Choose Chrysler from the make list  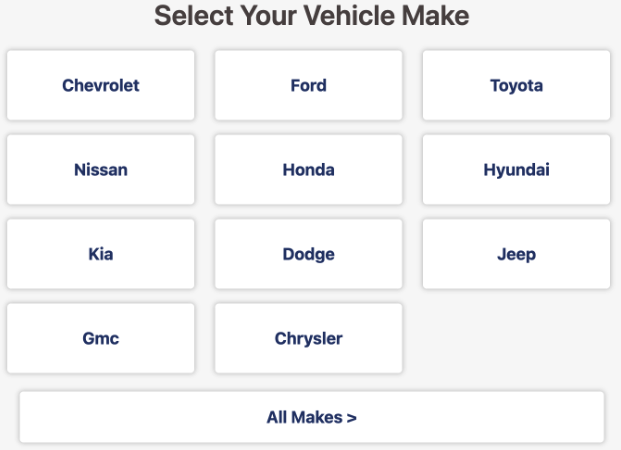(308, 338)
